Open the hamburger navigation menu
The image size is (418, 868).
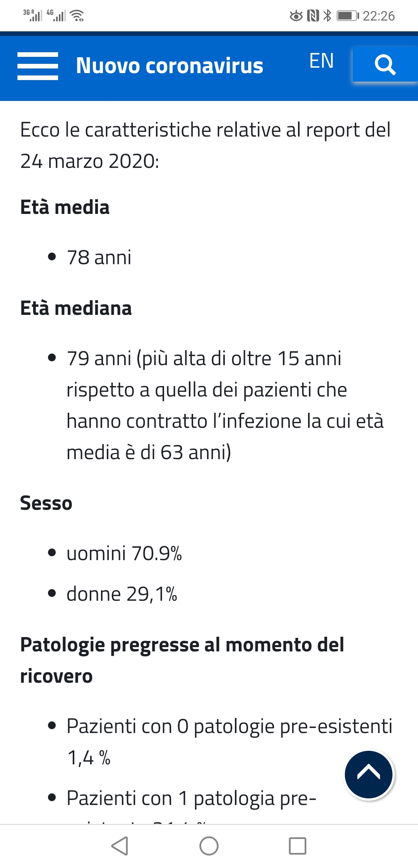tap(38, 66)
